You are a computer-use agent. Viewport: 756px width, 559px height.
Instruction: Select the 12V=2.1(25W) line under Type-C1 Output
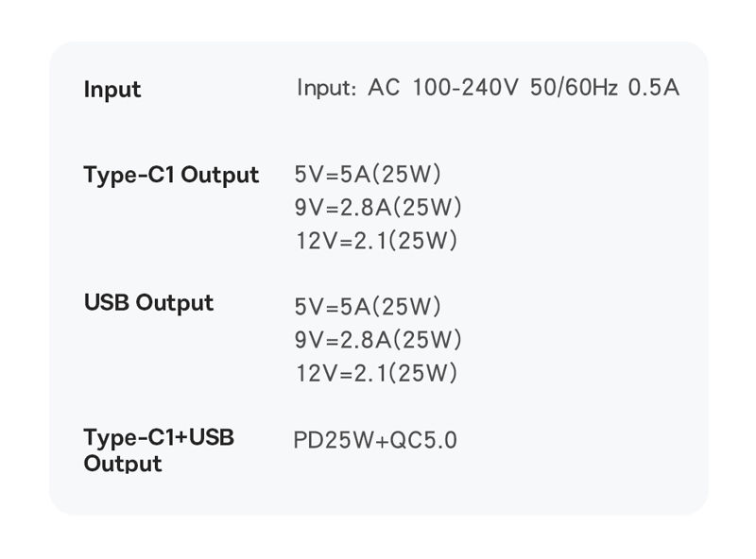point(376,241)
